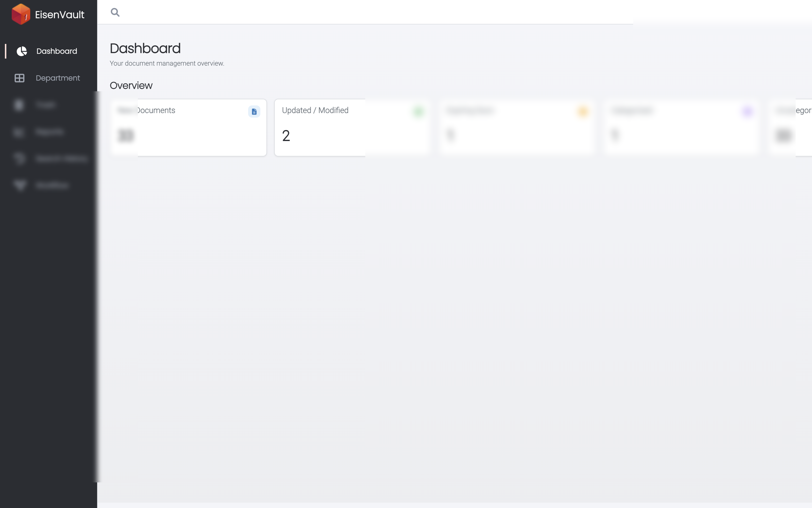
Task: Click the Dashboard page title
Action: coord(145,48)
